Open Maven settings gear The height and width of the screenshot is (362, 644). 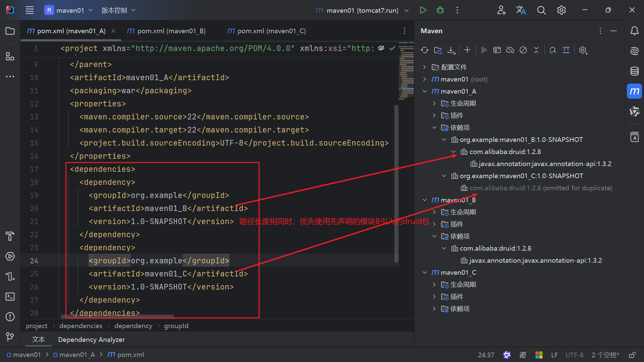tap(583, 50)
